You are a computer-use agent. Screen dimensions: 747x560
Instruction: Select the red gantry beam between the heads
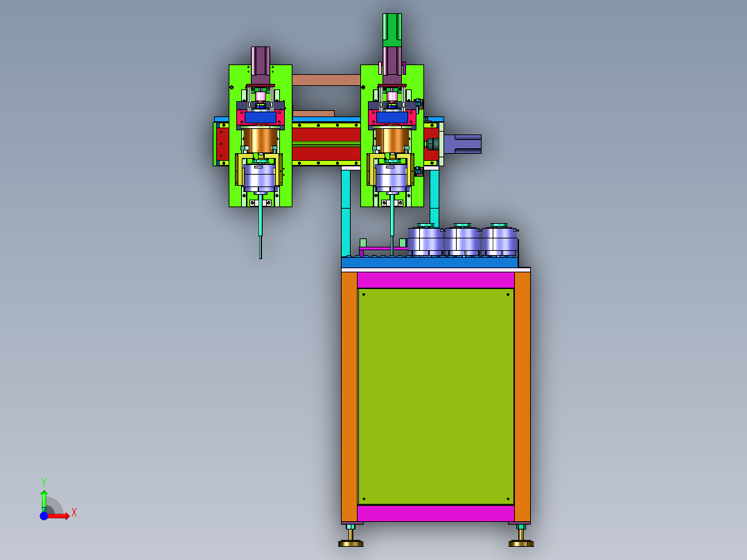(x=326, y=144)
